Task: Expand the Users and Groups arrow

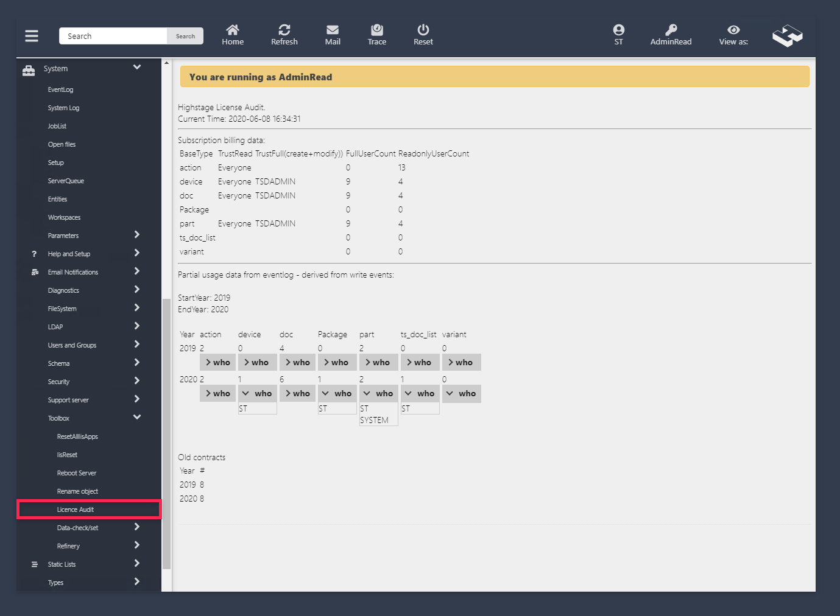Action: click(x=137, y=344)
